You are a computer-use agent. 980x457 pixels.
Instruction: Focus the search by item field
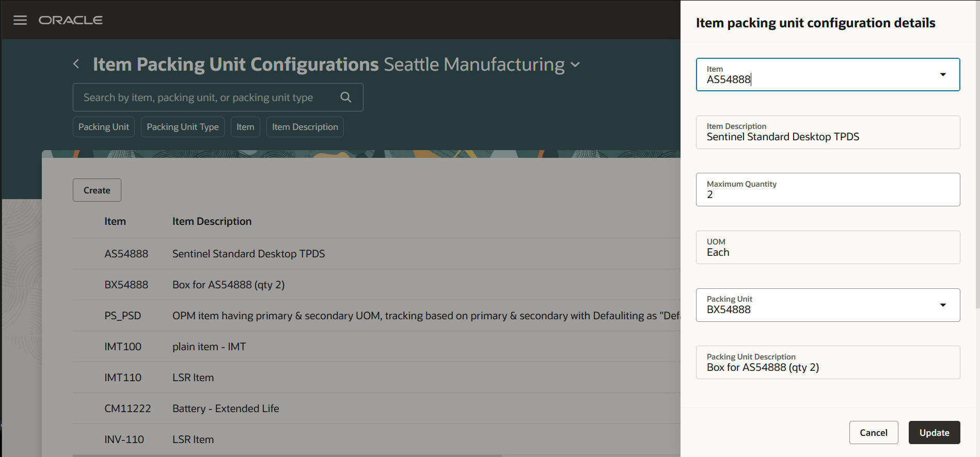207,97
